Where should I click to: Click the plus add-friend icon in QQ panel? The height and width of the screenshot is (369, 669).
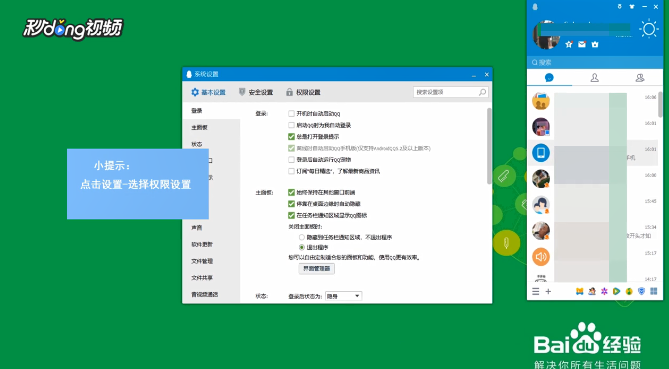(548, 291)
